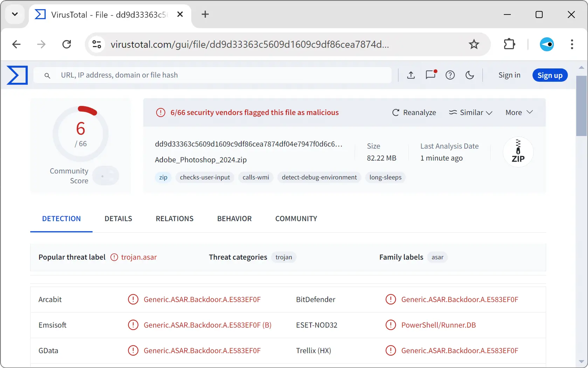The width and height of the screenshot is (588, 368).
Task: Open the Chrome profile avatar
Action: pos(547,44)
